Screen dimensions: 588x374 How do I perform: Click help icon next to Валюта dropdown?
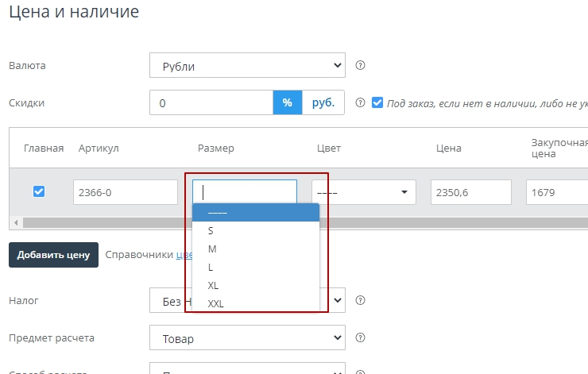[360, 66]
